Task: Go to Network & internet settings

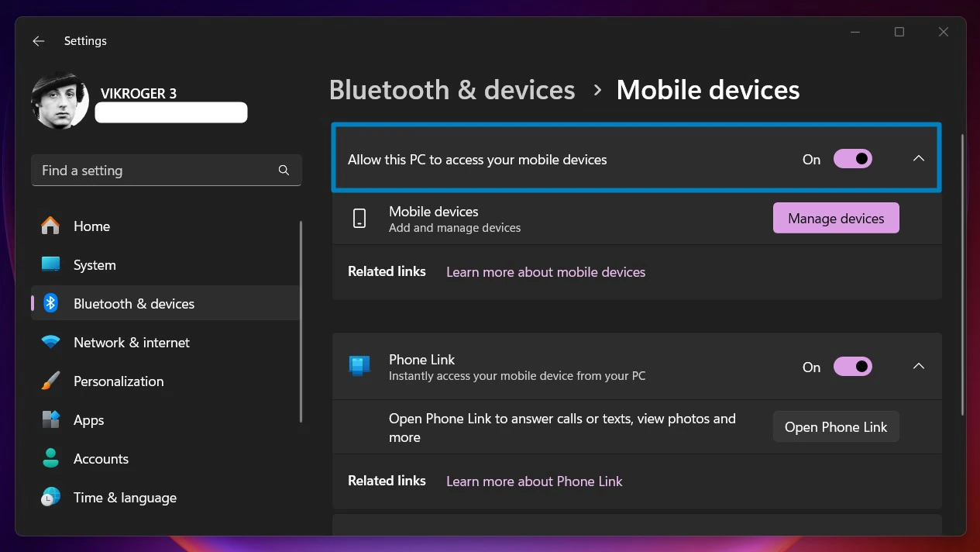Action: click(x=166, y=343)
